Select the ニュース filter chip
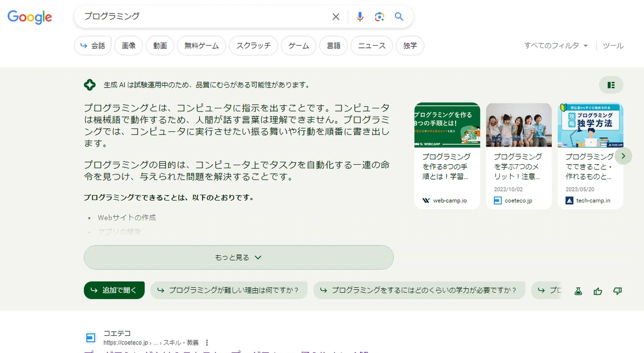The image size is (644, 353). [x=372, y=46]
